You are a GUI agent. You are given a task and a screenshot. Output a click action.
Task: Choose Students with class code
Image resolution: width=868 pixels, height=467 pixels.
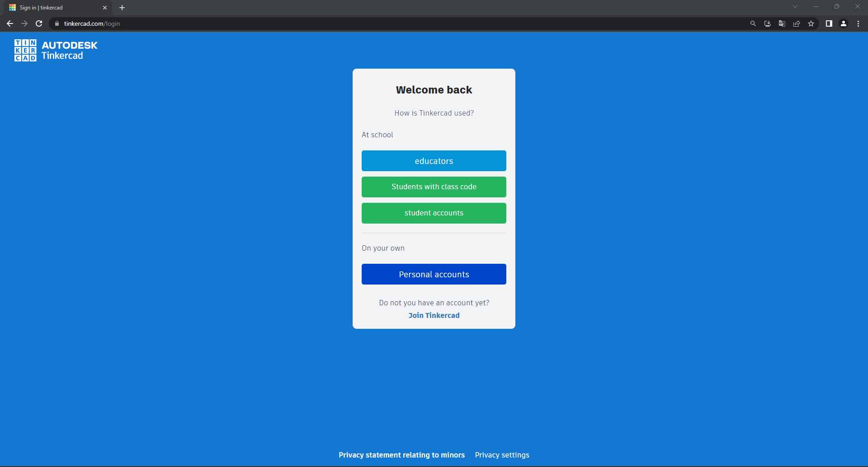[434, 187]
